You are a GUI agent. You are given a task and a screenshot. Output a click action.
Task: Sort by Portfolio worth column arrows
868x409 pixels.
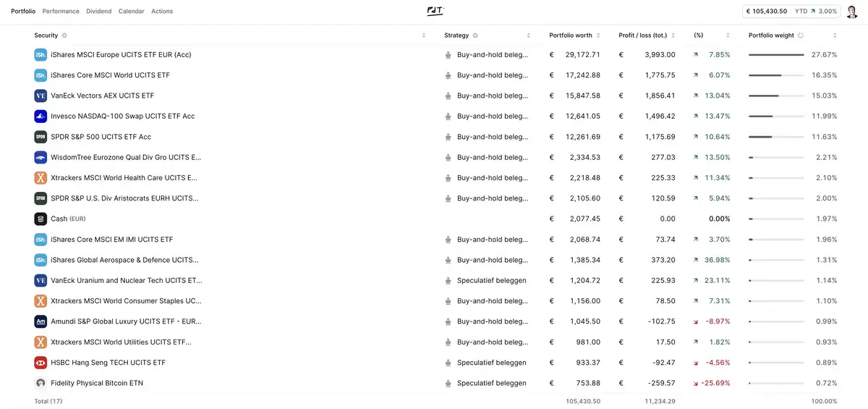[x=604, y=35]
